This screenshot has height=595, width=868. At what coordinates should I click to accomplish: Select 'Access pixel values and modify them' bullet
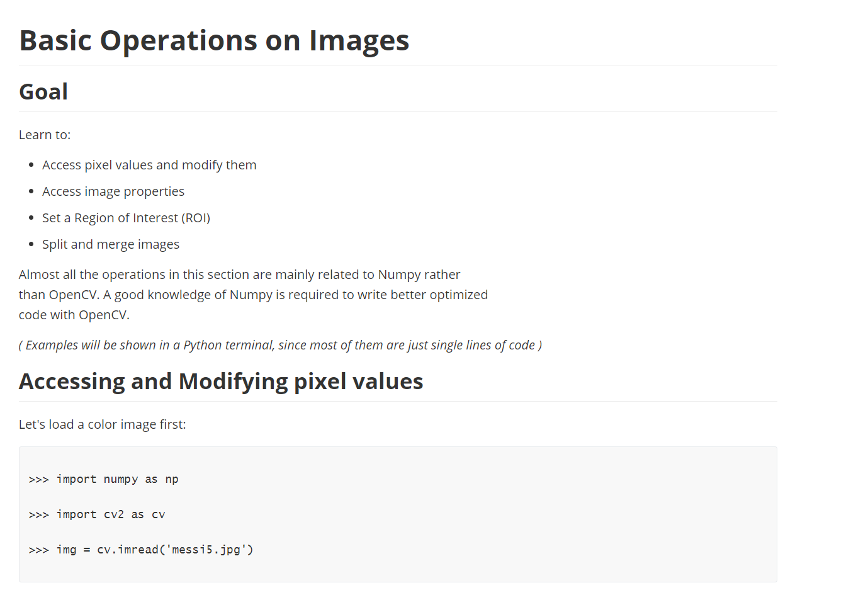[149, 165]
